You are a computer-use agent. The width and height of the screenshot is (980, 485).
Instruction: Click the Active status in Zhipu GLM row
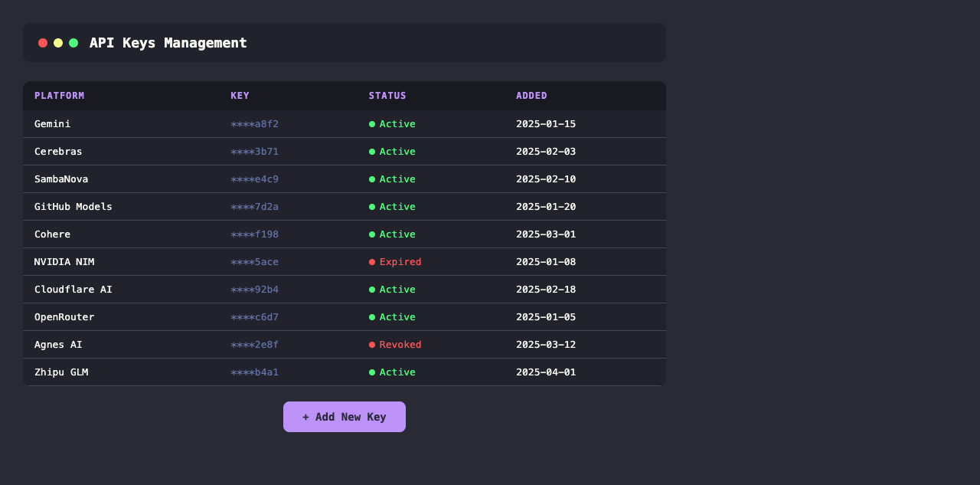pyautogui.click(x=392, y=372)
